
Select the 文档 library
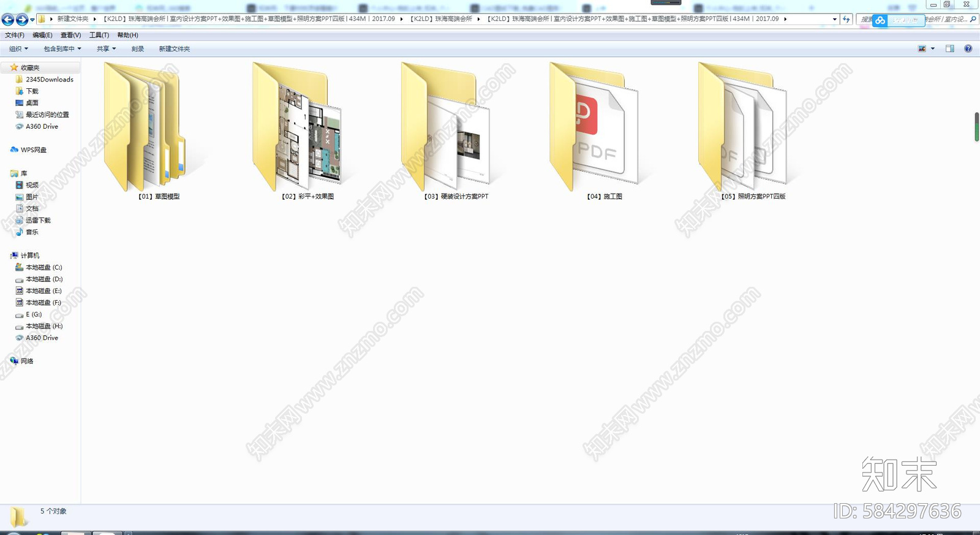click(x=27, y=208)
